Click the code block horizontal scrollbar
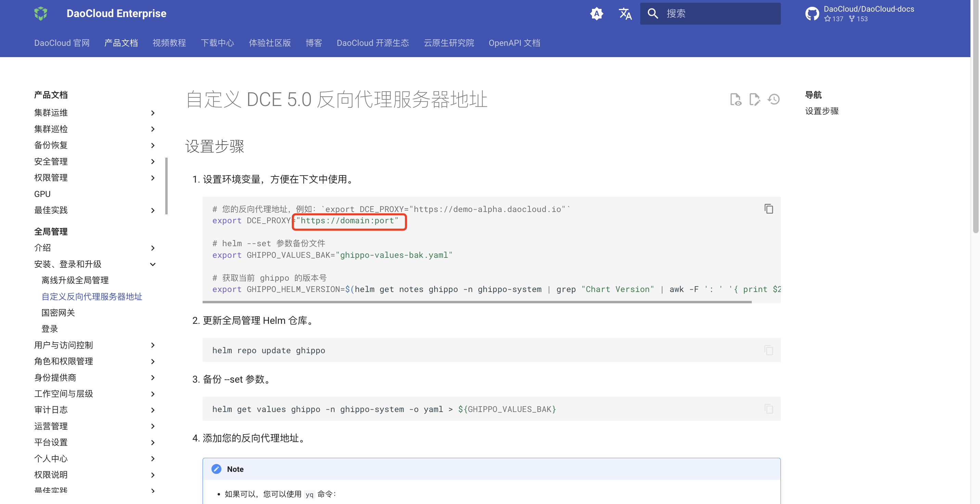Image resolution: width=980 pixels, height=504 pixels. tap(477, 302)
